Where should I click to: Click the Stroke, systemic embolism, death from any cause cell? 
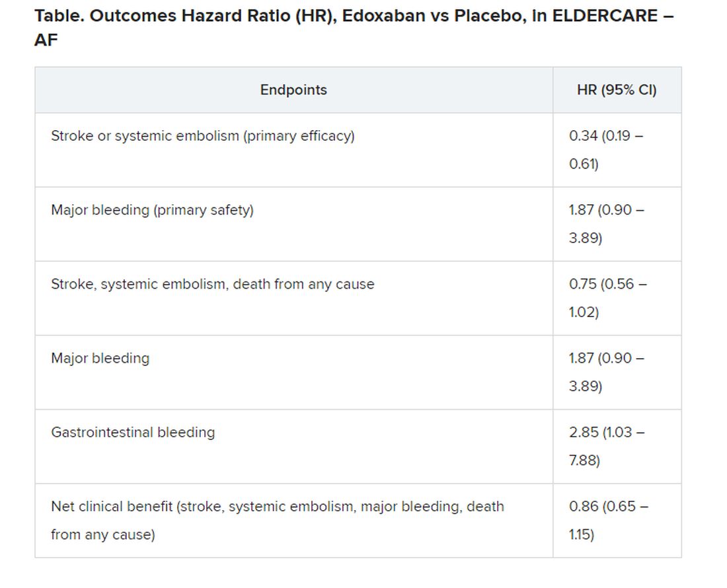(212, 284)
